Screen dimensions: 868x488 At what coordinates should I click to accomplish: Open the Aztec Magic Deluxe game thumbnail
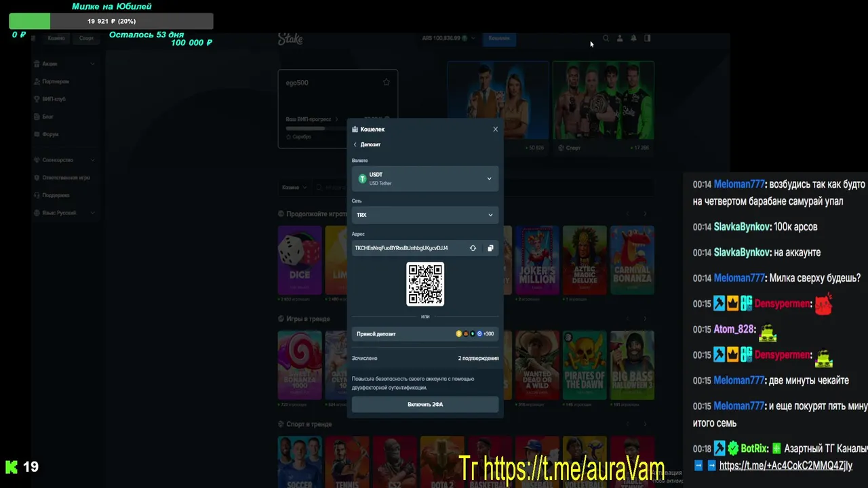click(585, 260)
